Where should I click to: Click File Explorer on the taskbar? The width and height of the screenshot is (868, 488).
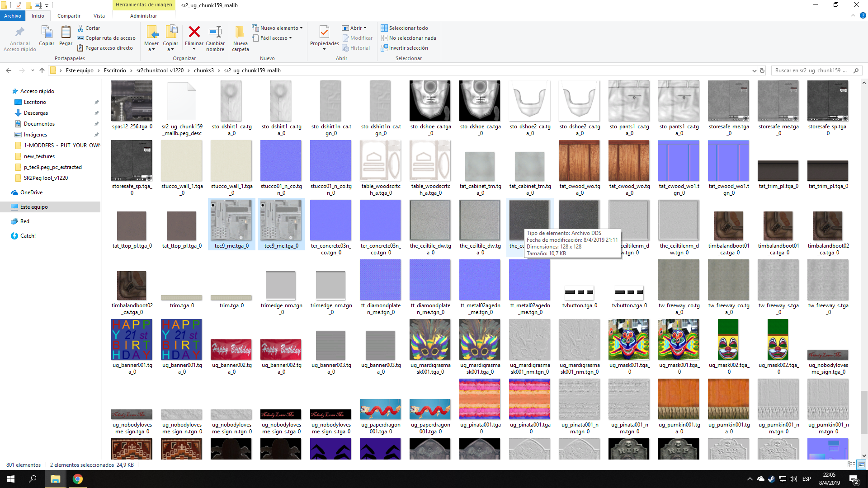pyautogui.click(x=55, y=479)
